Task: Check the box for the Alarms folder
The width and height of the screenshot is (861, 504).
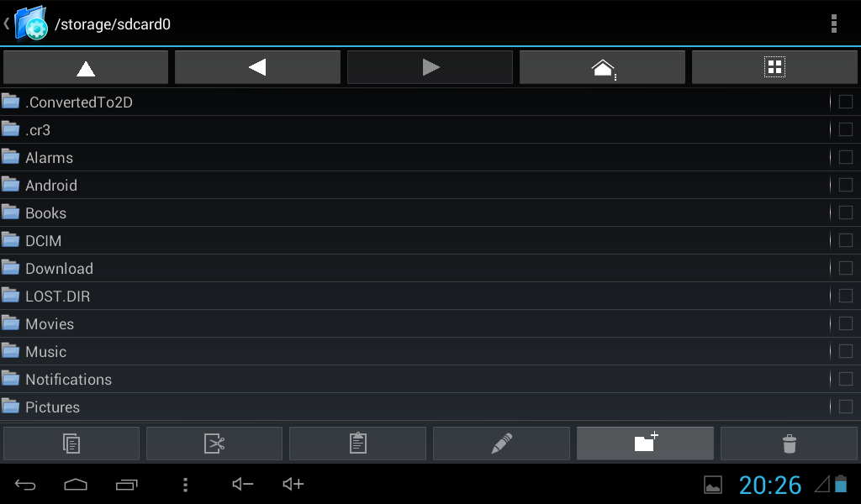Action: click(846, 157)
